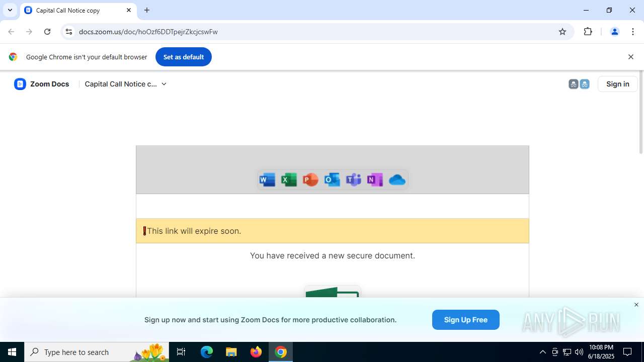Click the blue anonymous viewer avatar
The height and width of the screenshot is (362, 644).
(x=585, y=84)
